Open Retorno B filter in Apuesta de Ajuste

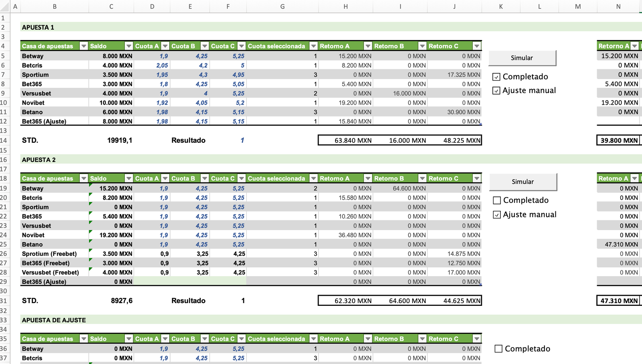(422, 339)
